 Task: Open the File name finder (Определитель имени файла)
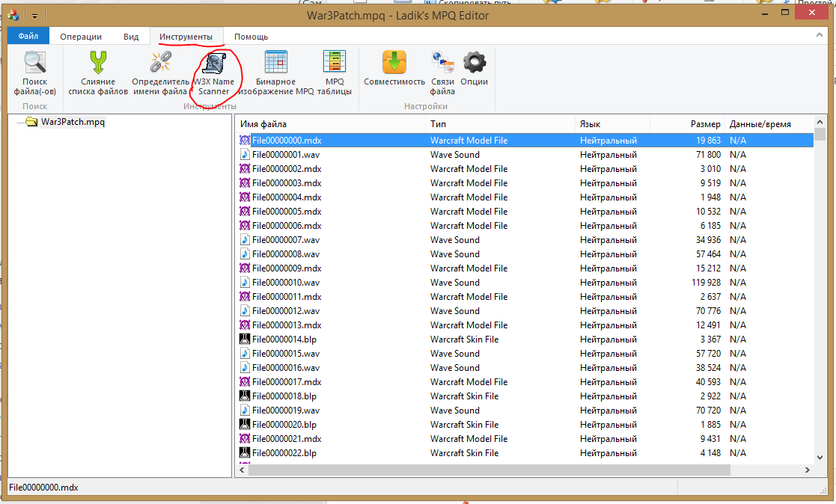pyautogui.click(x=160, y=73)
